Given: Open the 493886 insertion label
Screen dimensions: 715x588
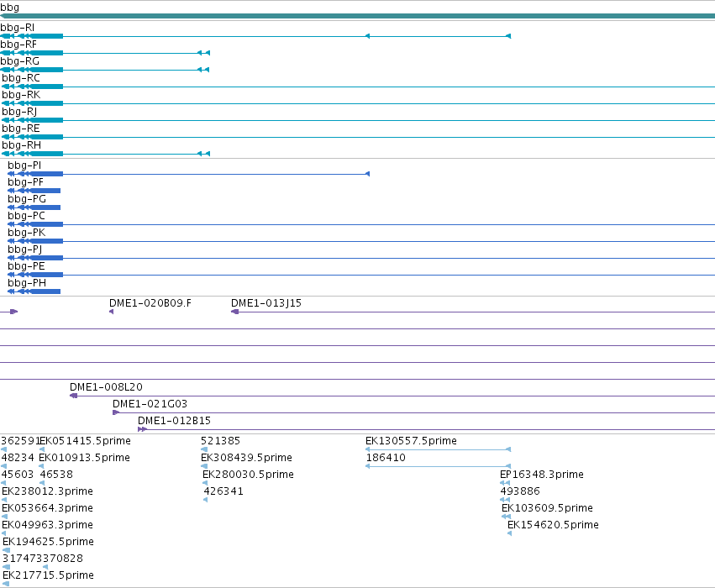Looking at the screenshot, I should click(520, 491).
